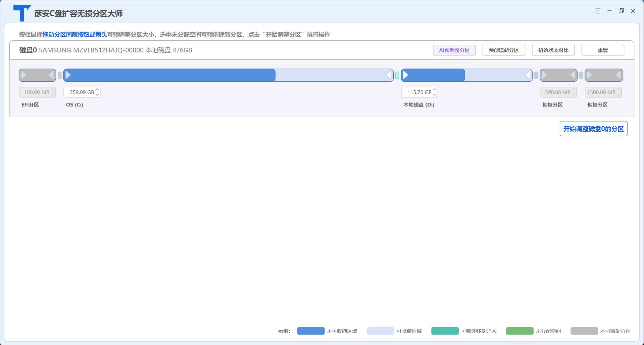Click gap button between the two recovery partitions

[581, 75]
